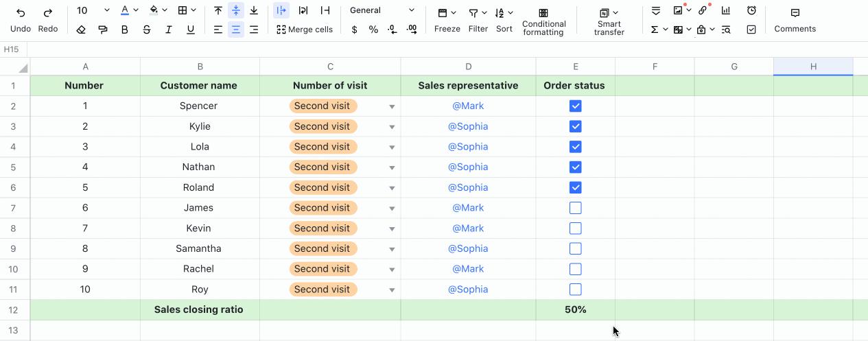Open visit dropdown arrow in Kylie's row

tap(392, 127)
